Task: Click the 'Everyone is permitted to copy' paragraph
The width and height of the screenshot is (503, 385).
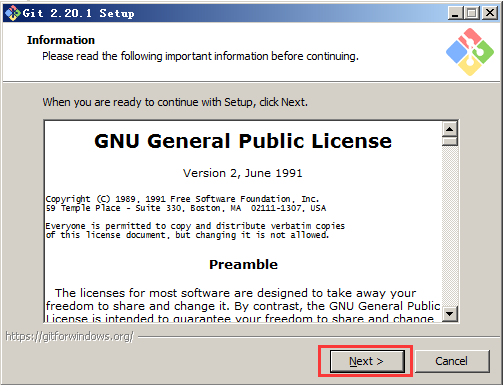Action: [x=195, y=230]
